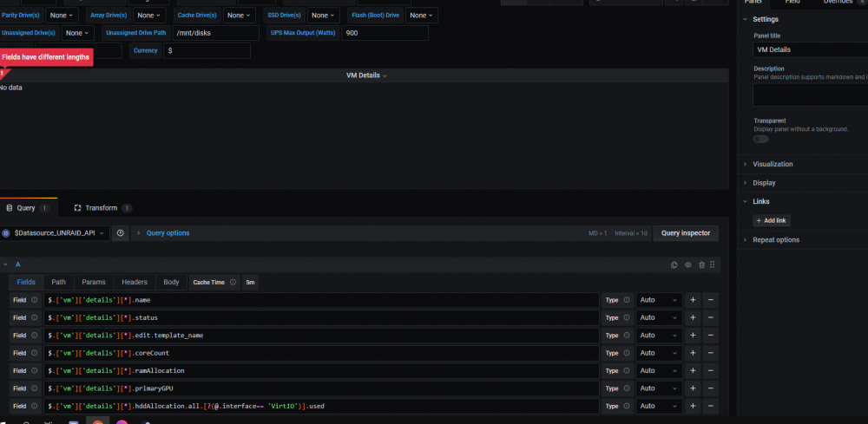868x424 pixels.
Task: Click the Add link button
Action: [x=771, y=220]
